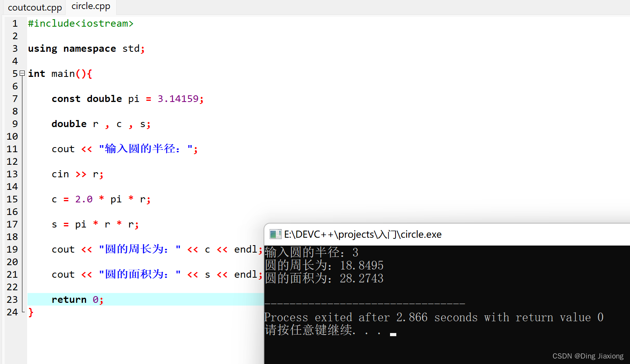Click the string "圆的面积为：" in code
The width and height of the screenshot is (630, 364).
coord(140,275)
